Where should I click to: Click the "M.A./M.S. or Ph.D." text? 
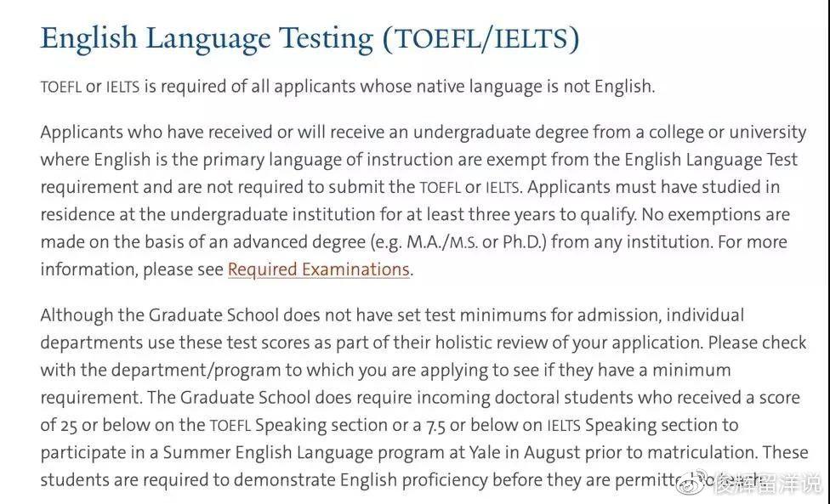coord(476,241)
